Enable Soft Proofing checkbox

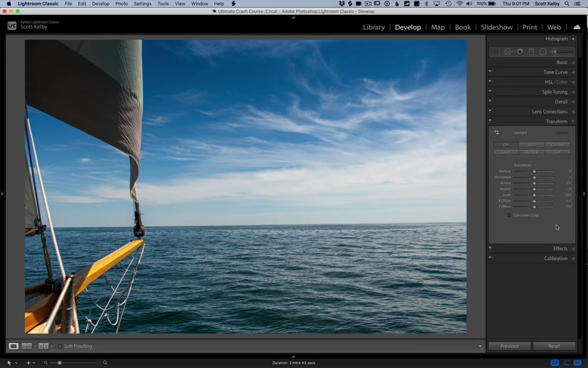[x=60, y=346]
